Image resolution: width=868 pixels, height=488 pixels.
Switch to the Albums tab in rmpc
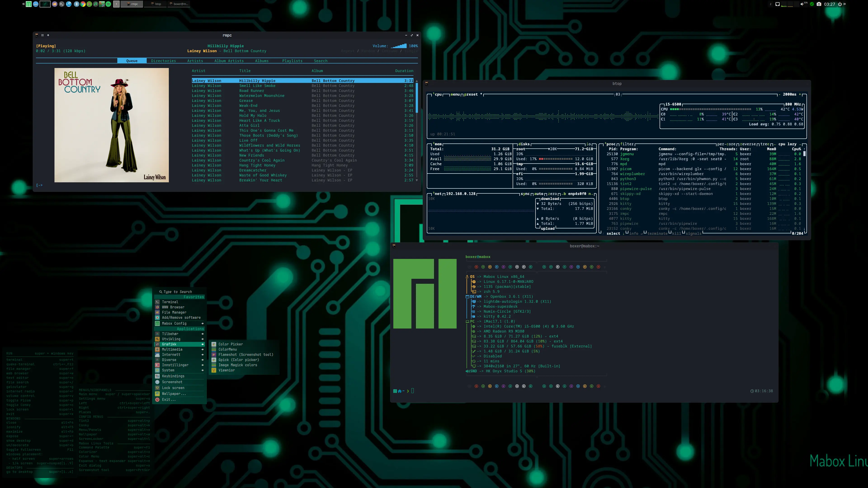(262, 61)
